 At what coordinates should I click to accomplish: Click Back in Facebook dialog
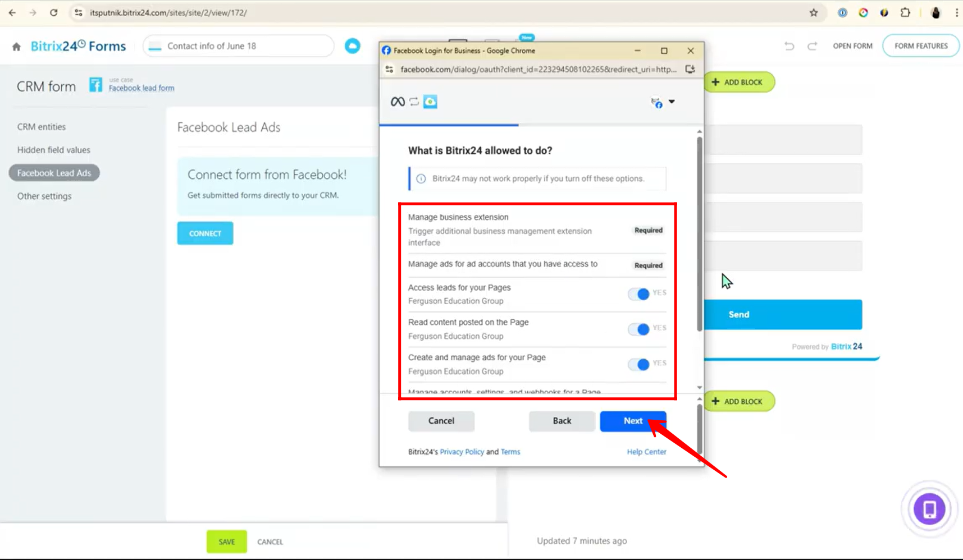coord(562,421)
